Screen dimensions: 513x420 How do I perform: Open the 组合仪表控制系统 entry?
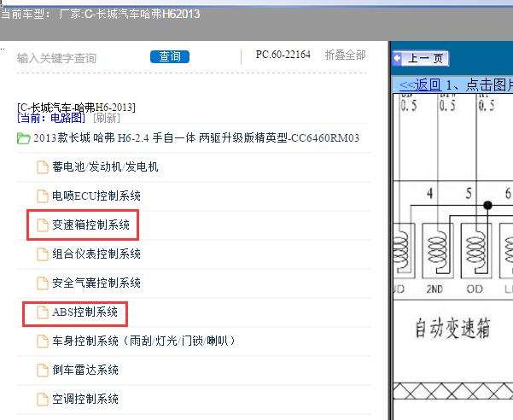[96, 254]
